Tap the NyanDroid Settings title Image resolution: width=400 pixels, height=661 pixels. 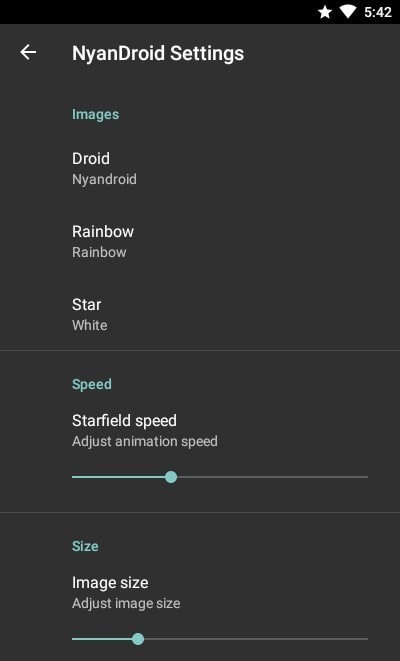click(x=158, y=54)
